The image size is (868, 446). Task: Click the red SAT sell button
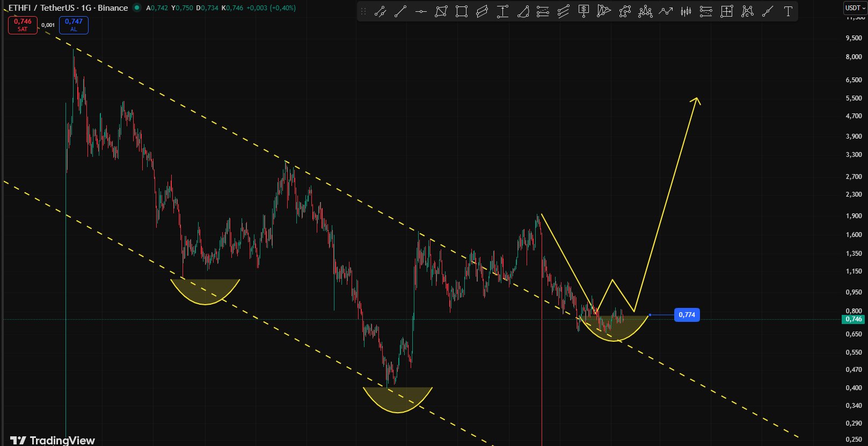click(x=23, y=25)
